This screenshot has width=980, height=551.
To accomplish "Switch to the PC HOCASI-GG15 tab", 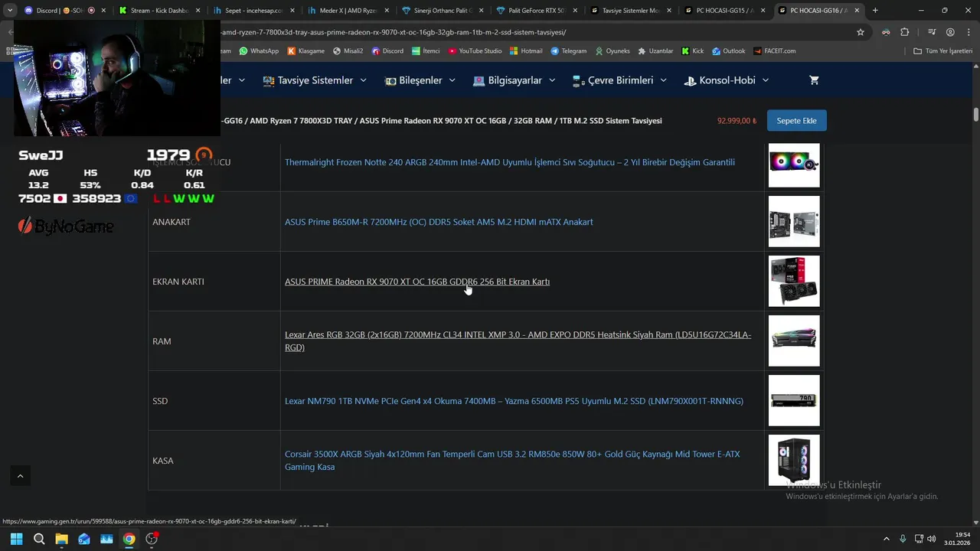I will [724, 11].
